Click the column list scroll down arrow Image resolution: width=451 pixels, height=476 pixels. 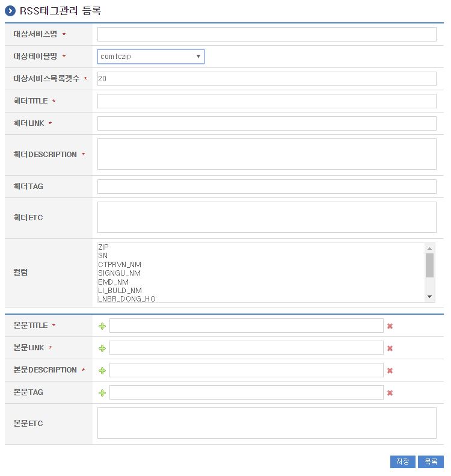coord(429,297)
